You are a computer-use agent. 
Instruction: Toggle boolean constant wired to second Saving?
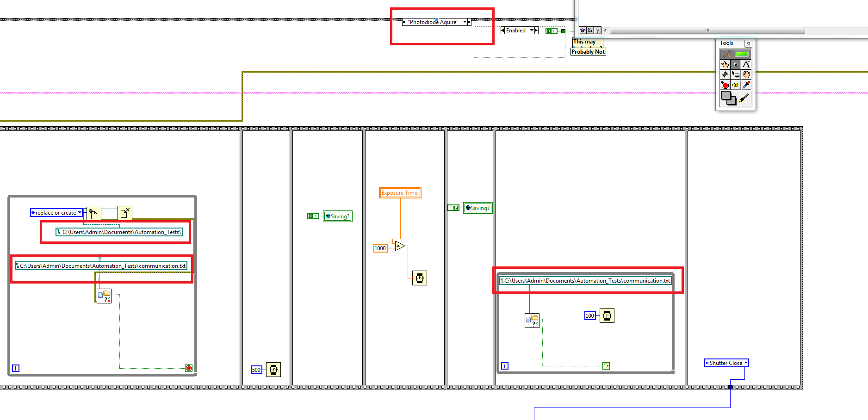pyautogui.click(x=453, y=208)
